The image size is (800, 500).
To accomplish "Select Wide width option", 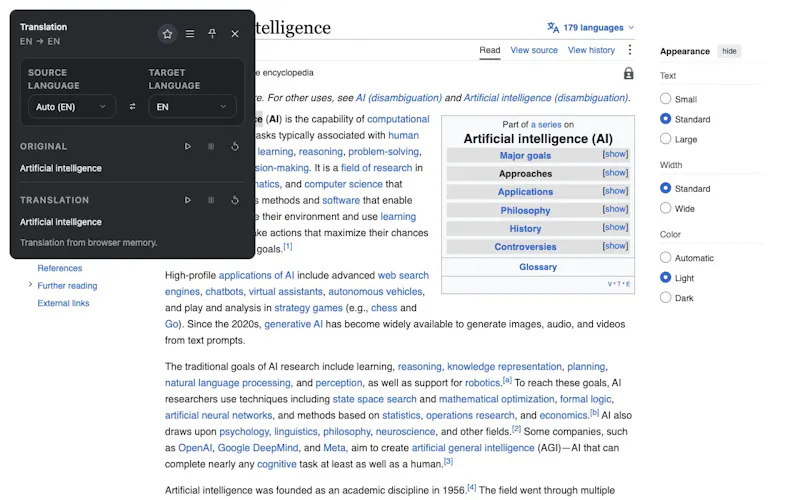I will click(665, 208).
